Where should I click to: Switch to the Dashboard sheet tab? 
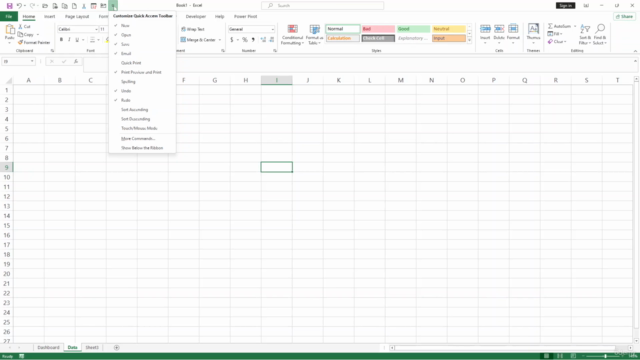[x=48, y=348]
